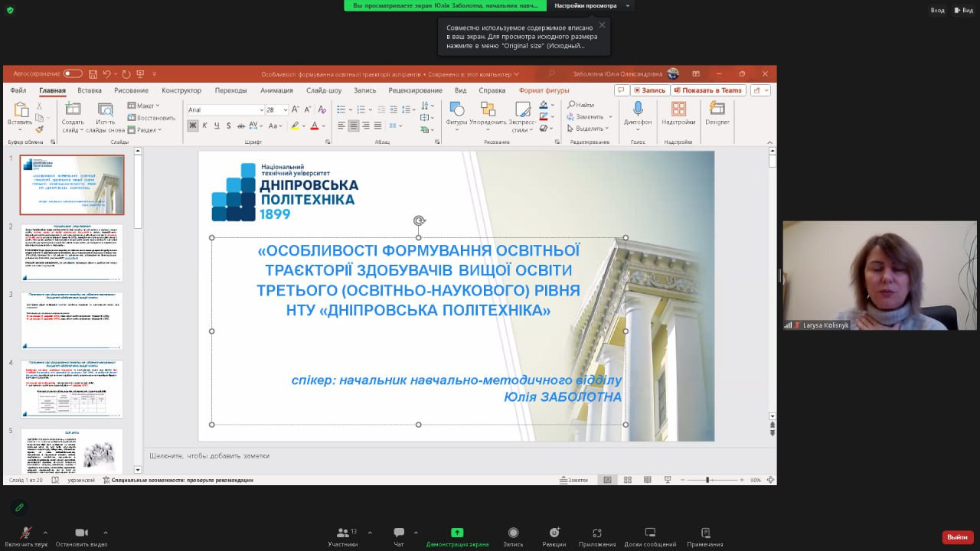Viewport: 980px width, 551px height.
Task: Click the Создать слайд icon
Action: [73, 109]
